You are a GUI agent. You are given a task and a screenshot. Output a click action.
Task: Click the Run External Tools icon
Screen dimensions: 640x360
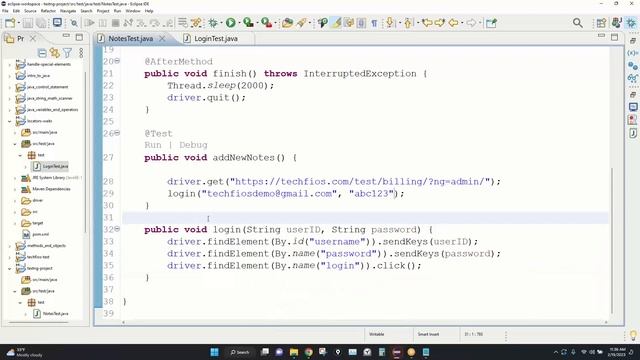266,23
